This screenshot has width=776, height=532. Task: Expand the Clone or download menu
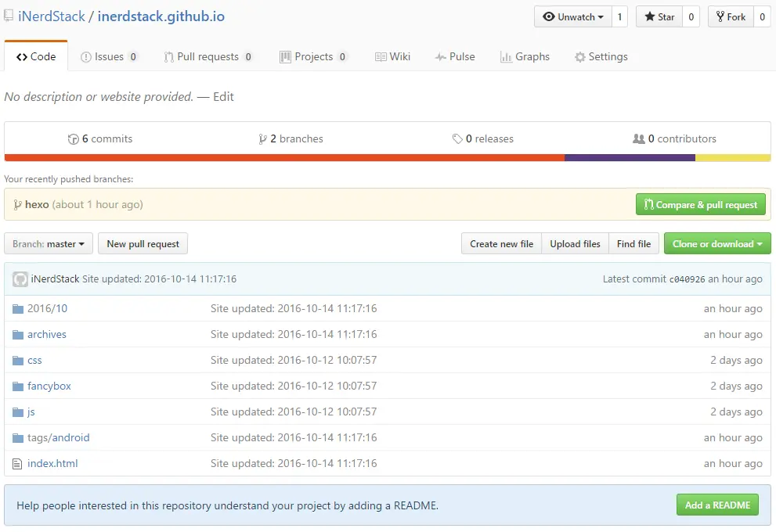tap(717, 244)
